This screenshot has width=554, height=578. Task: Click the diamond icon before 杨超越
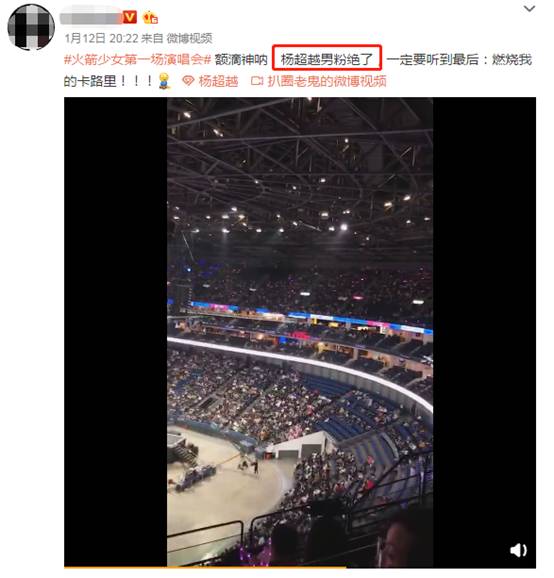tap(188, 81)
